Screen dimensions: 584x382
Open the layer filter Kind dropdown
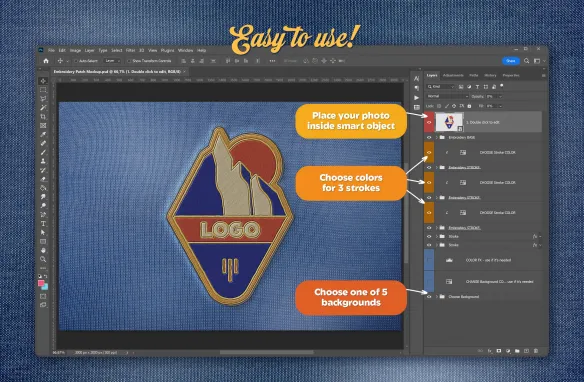441,87
